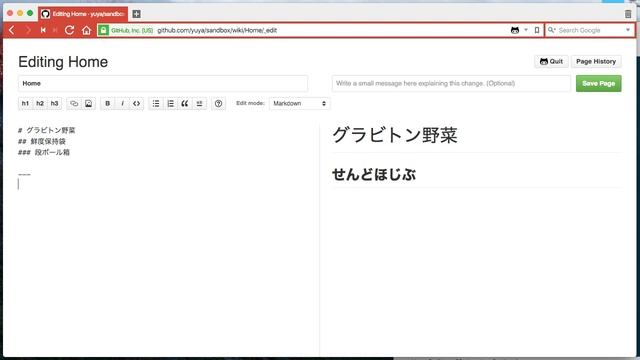Viewport: 640px width, 360px height.
Task: Go back with the browser back arrow
Action: (x=12, y=30)
